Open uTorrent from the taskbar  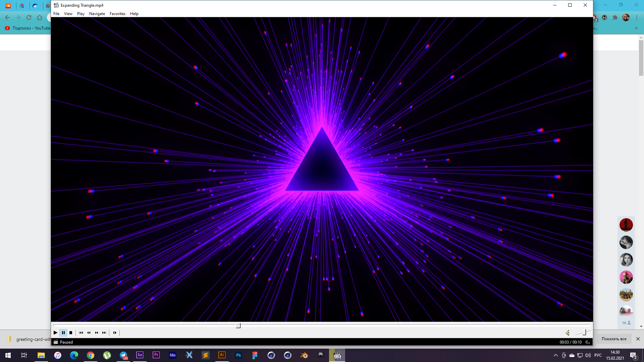(x=107, y=355)
